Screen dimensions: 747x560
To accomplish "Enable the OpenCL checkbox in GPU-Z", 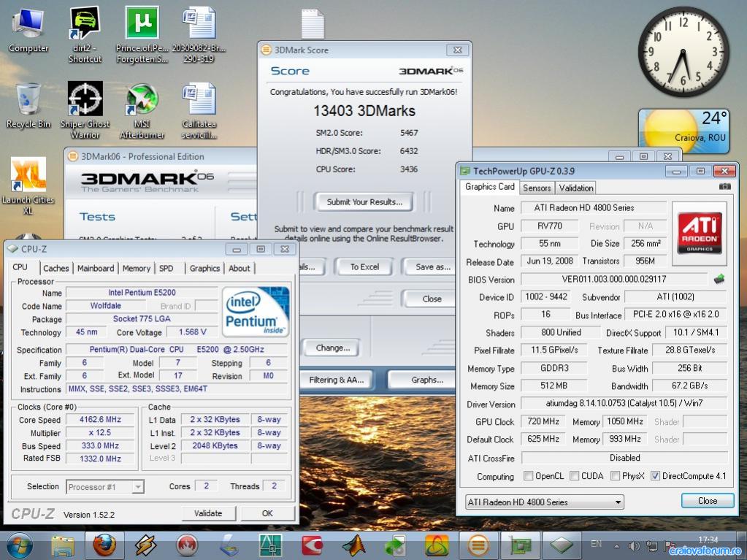I will click(x=529, y=476).
